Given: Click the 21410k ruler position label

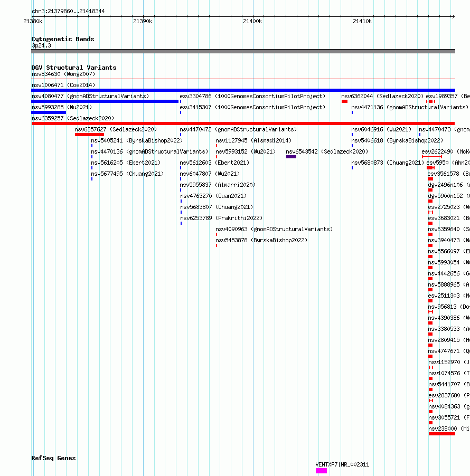Looking at the screenshot, I should [362, 21].
